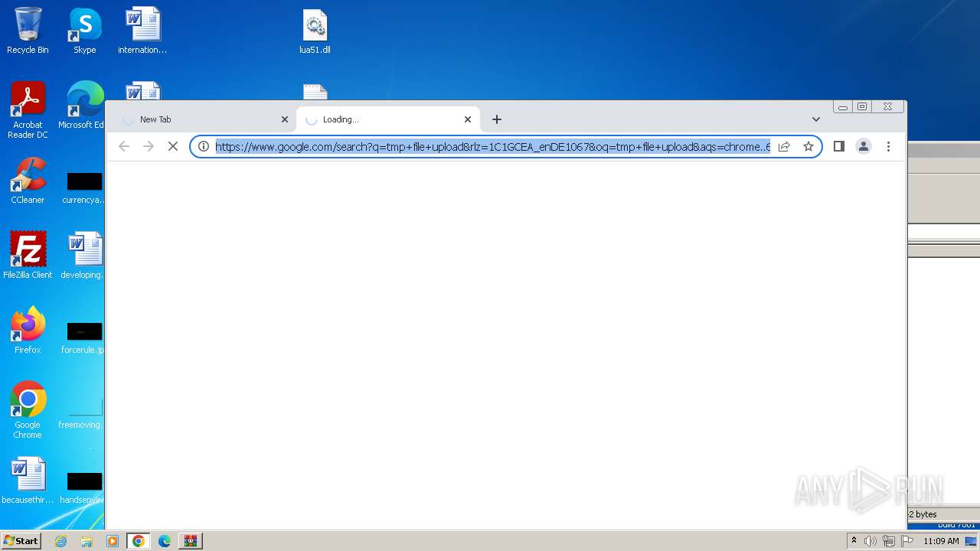This screenshot has width=980, height=551.
Task: Restore down the Chrome window
Action: 862,107
